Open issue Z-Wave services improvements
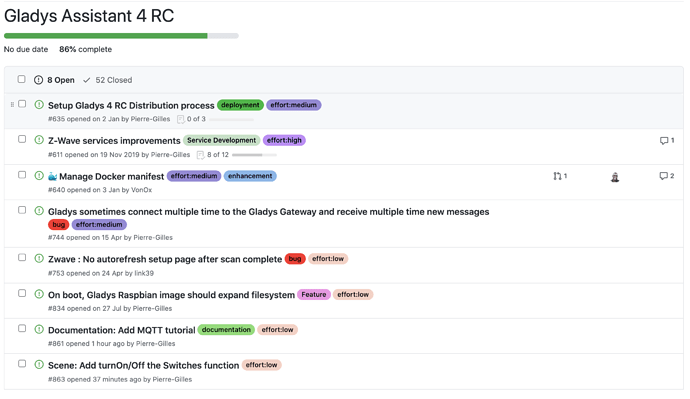 (114, 141)
